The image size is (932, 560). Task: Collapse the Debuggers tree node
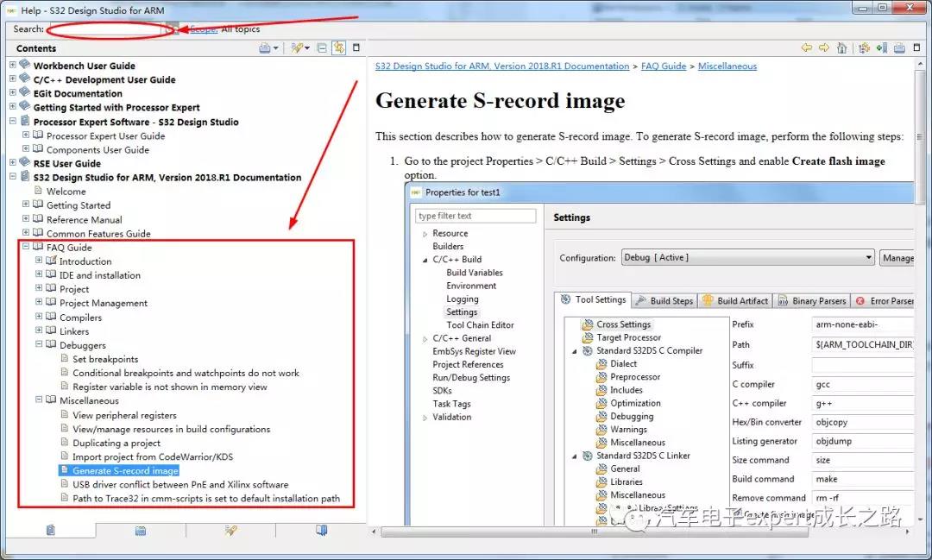(39, 345)
